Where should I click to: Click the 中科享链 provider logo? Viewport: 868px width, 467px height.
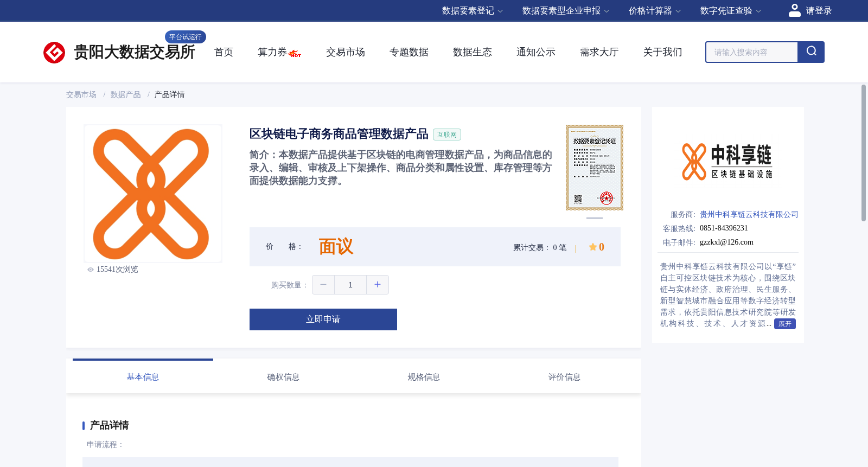pos(727,162)
